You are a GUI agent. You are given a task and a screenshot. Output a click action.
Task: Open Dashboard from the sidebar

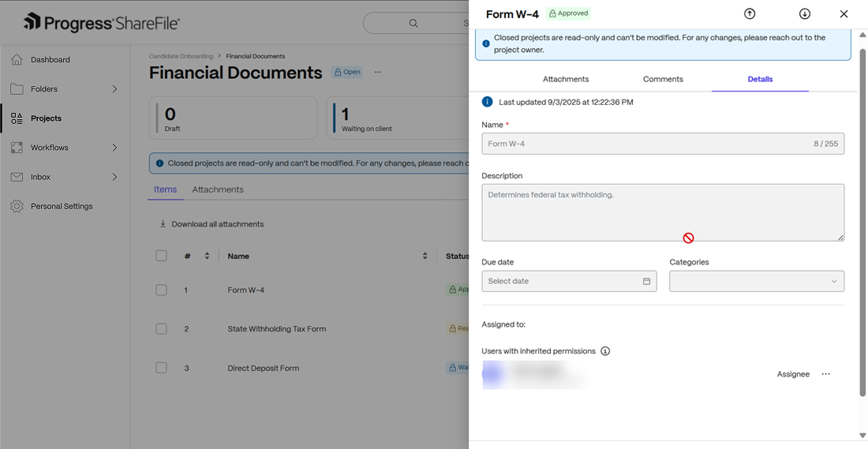point(51,59)
